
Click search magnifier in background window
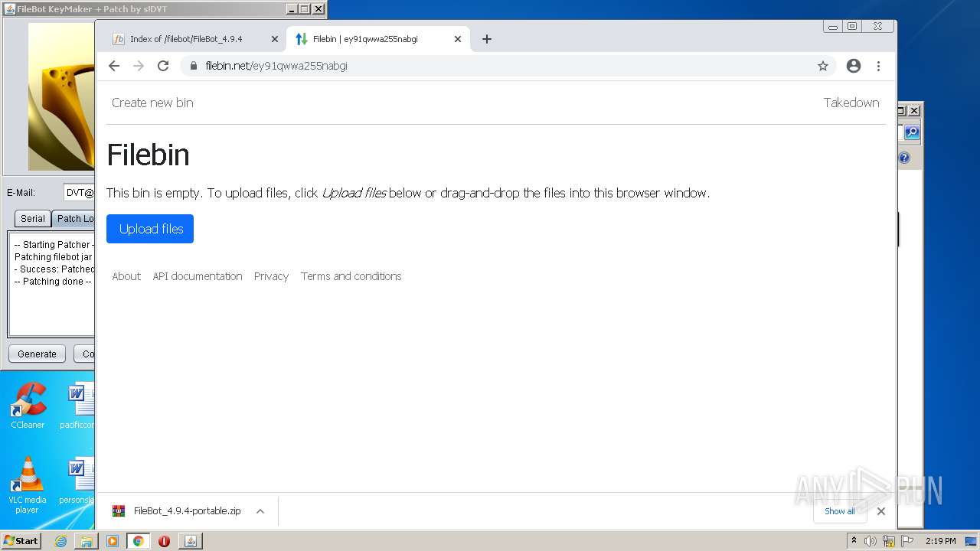pyautogui.click(x=911, y=132)
